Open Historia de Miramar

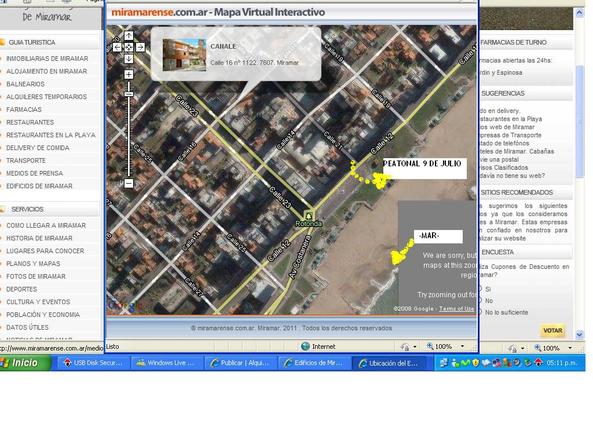[x=39, y=238]
